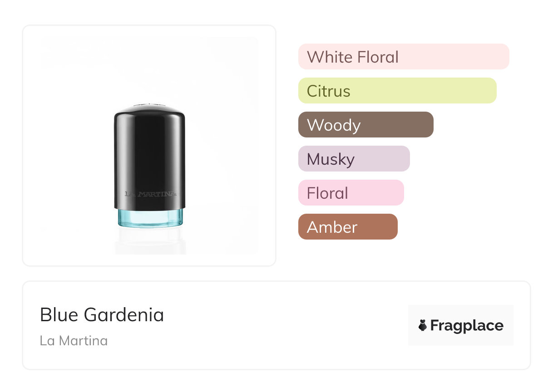Open the Blue Gardenia fragrance title
The width and height of the screenshot is (553, 392).
[x=102, y=315]
